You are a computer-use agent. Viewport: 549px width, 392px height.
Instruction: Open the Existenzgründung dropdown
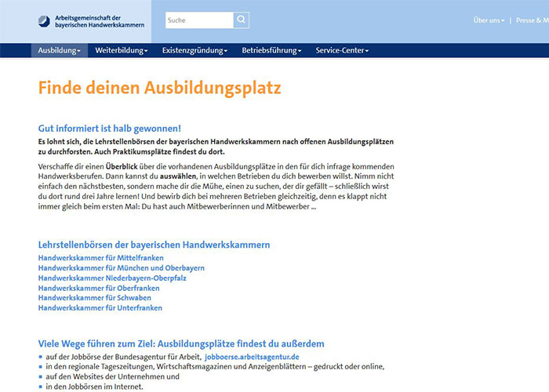click(195, 50)
